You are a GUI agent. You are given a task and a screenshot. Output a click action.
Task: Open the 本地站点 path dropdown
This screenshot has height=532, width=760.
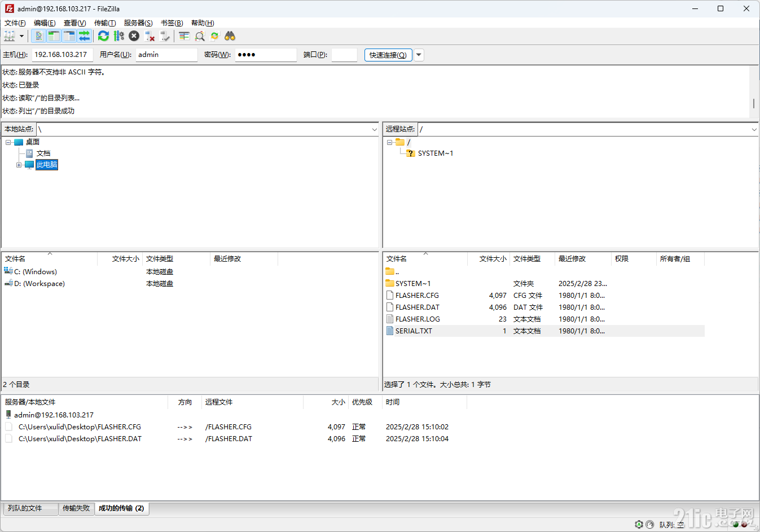point(374,129)
